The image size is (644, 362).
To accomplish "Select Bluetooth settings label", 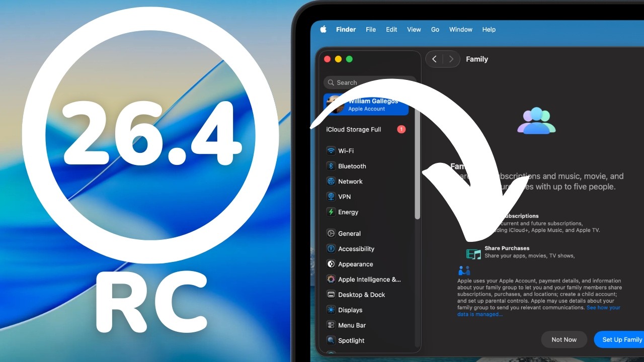I will click(x=352, y=166).
